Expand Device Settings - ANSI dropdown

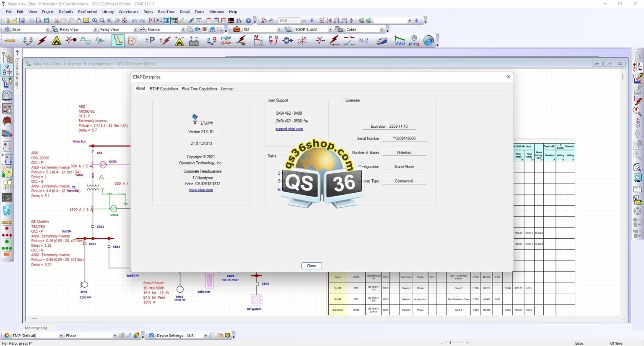tap(205, 336)
